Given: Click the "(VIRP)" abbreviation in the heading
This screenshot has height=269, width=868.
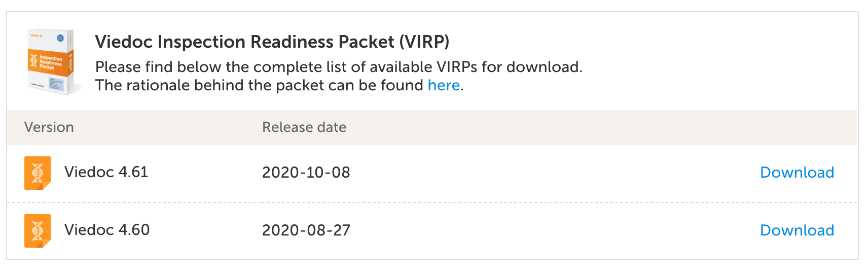Looking at the screenshot, I should 424,42.
